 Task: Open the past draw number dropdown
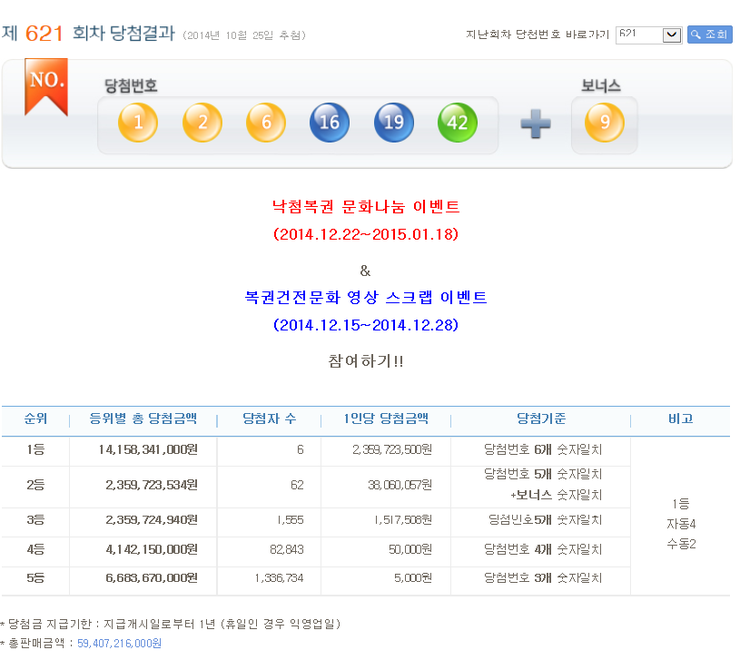tap(648, 35)
